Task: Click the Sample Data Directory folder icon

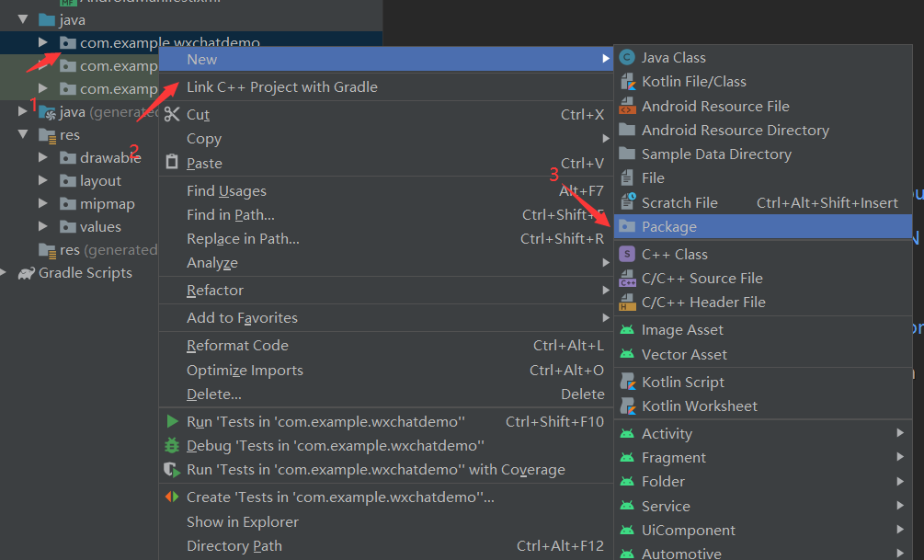Action: pyautogui.click(x=627, y=154)
